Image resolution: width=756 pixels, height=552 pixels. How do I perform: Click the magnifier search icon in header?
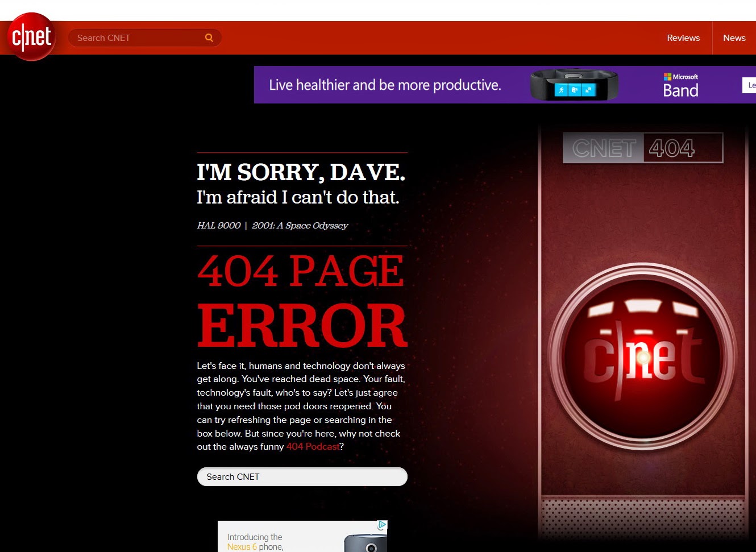(209, 38)
